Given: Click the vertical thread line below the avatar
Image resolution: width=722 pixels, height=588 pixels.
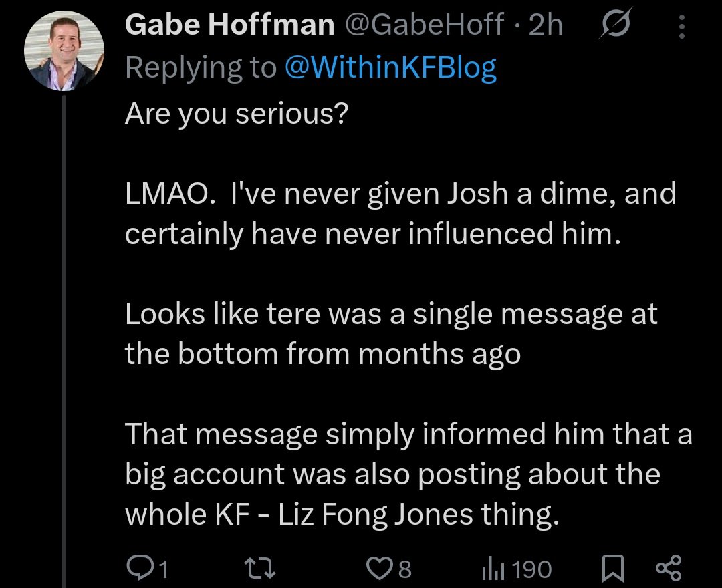Looking at the screenshot, I should pyautogui.click(x=64, y=334).
